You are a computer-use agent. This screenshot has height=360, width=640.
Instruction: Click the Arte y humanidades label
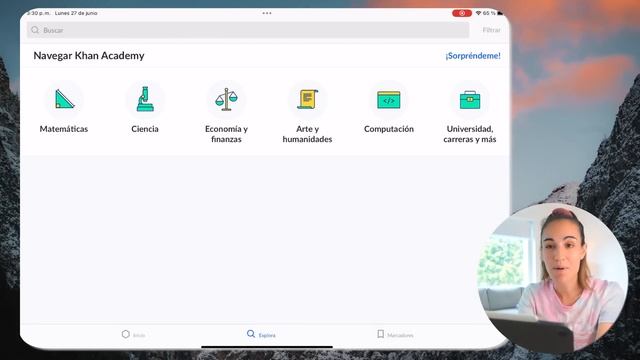point(307,134)
